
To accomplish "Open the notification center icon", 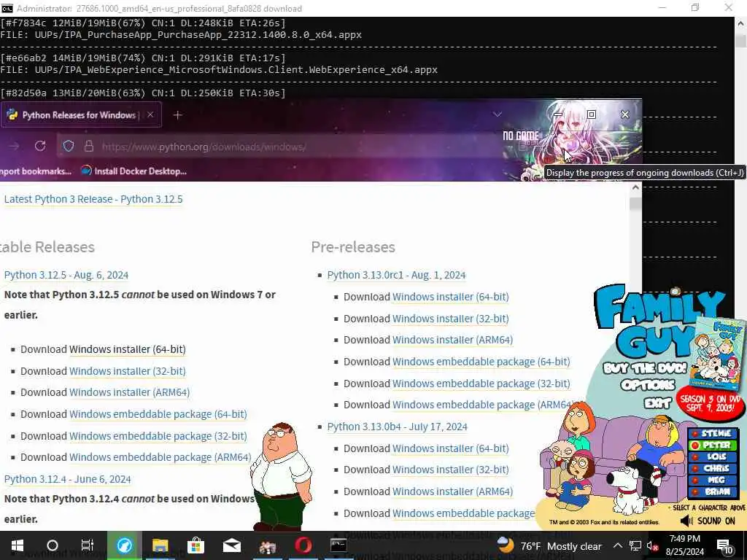I will coord(724,547).
